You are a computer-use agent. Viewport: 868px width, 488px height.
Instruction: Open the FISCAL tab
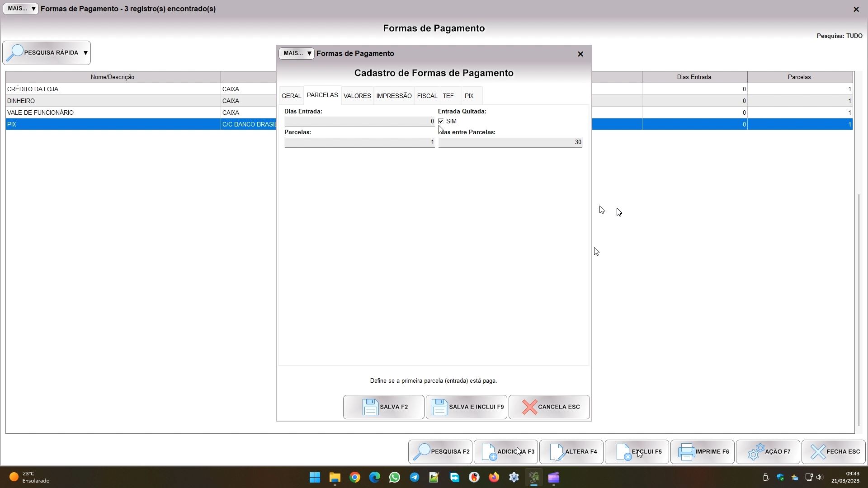tap(427, 96)
